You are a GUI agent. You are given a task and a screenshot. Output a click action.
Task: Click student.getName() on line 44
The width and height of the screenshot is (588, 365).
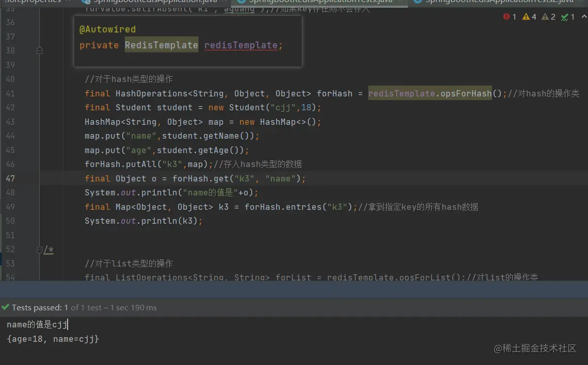tap(208, 136)
